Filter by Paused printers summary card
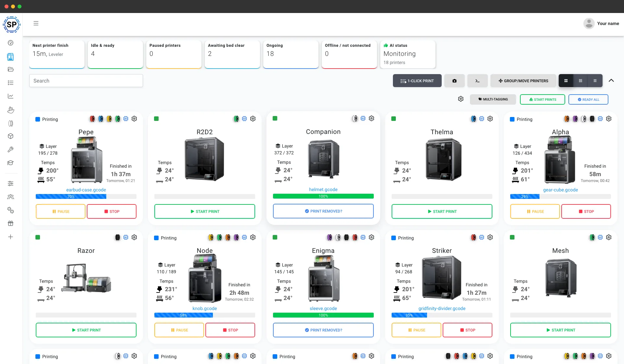This screenshot has width=624, height=364. coord(174,54)
